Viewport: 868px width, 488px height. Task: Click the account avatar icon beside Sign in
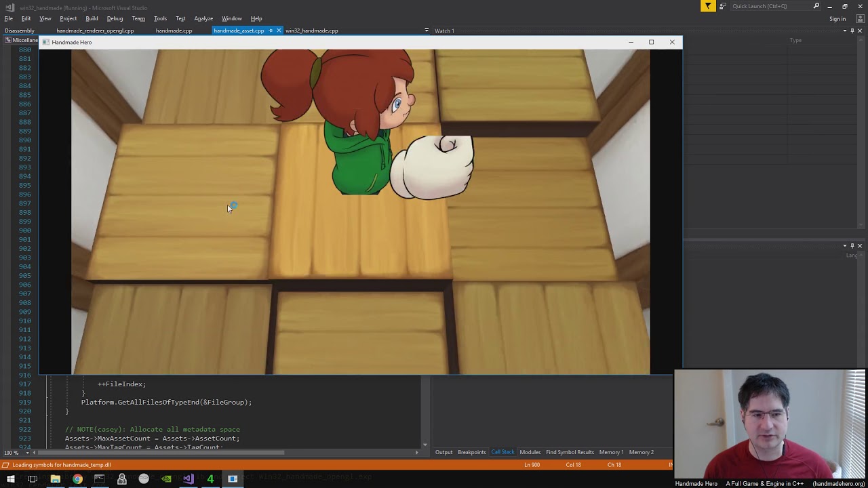click(859, 19)
